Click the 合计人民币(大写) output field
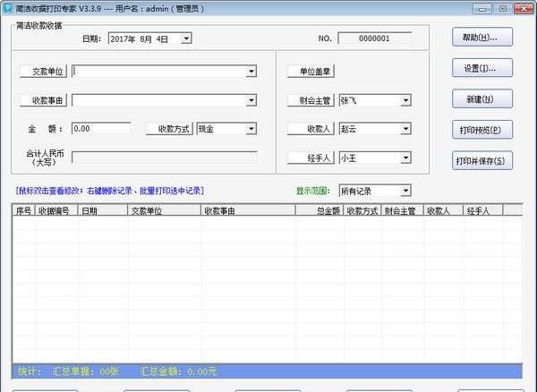Image resolution: width=537 pixels, height=392 pixels. click(165, 158)
